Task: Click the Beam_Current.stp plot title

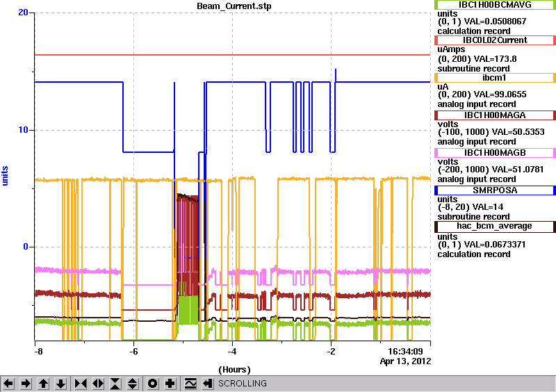Action: (x=234, y=6)
